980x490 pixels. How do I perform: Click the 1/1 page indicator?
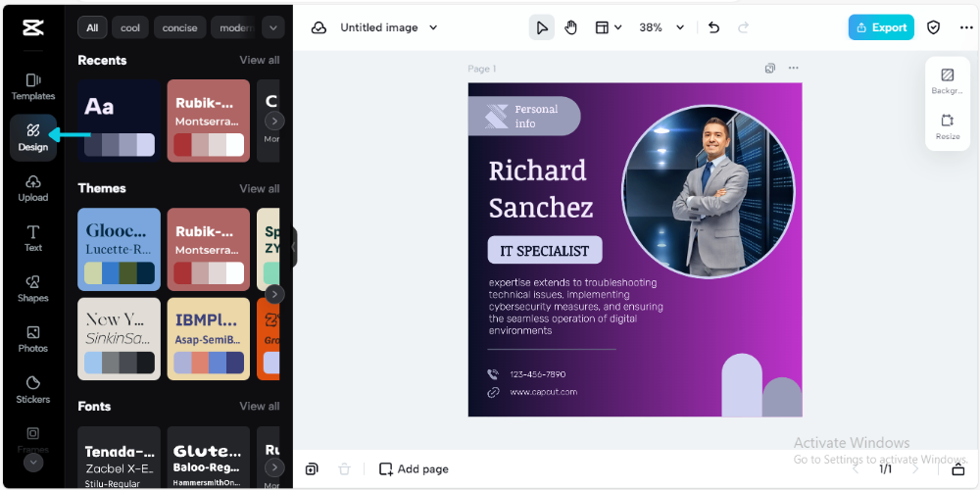[x=886, y=468]
